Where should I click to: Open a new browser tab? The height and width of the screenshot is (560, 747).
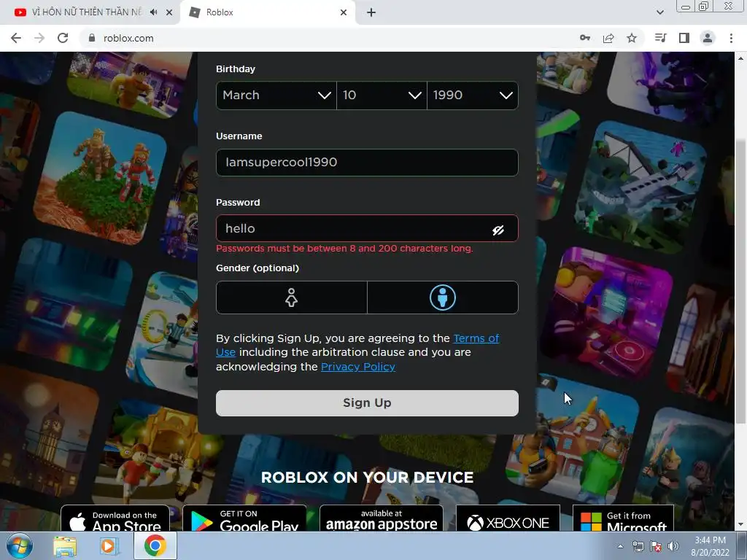[x=371, y=12]
